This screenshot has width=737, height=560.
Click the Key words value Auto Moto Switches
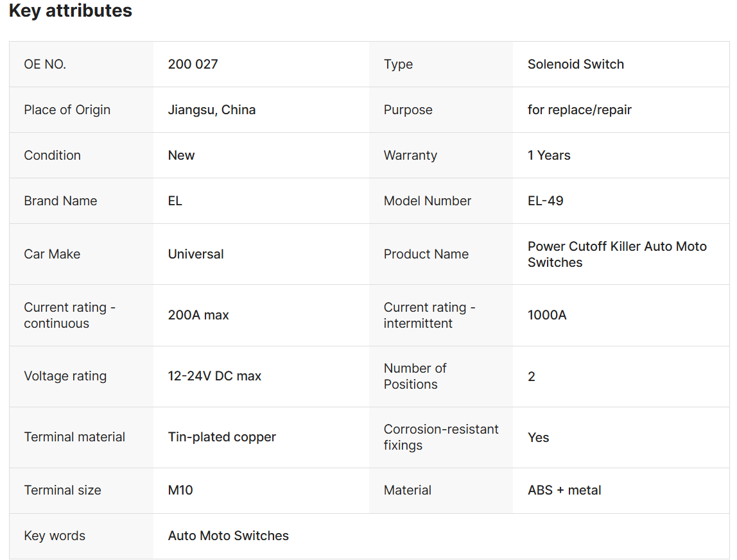pos(228,536)
